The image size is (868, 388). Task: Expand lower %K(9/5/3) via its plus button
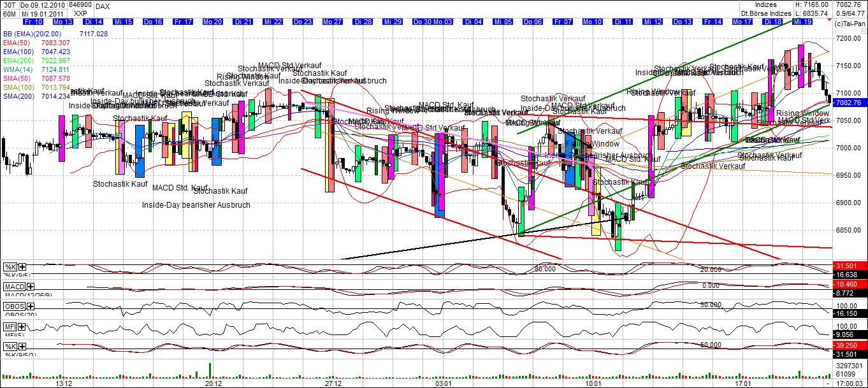(x=22, y=346)
